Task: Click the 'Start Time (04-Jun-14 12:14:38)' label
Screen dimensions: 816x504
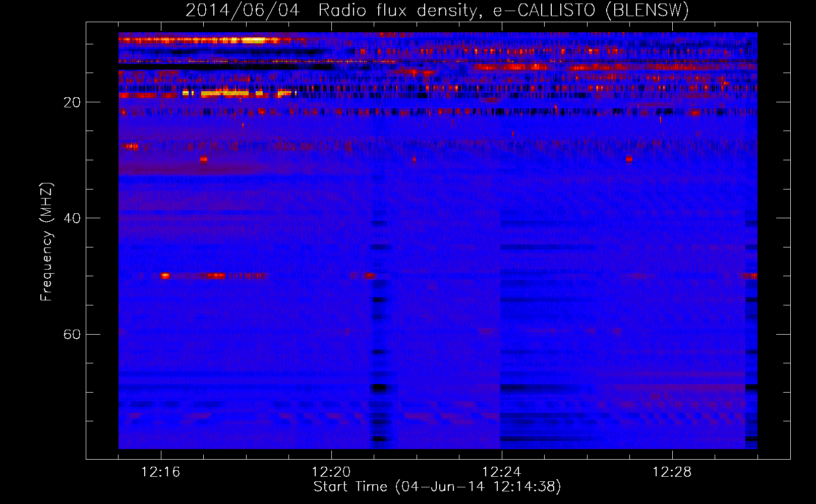Action: 437,487
